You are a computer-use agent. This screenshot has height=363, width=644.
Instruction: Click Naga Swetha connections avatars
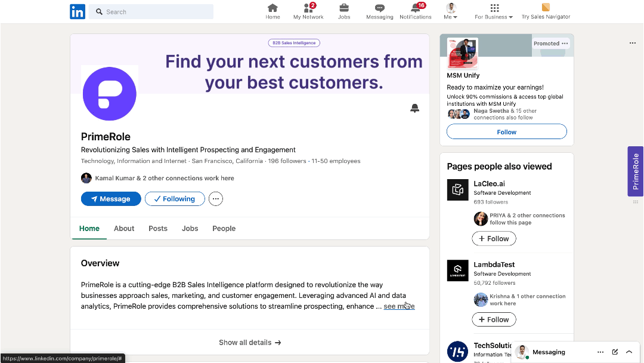click(x=459, y=114)
